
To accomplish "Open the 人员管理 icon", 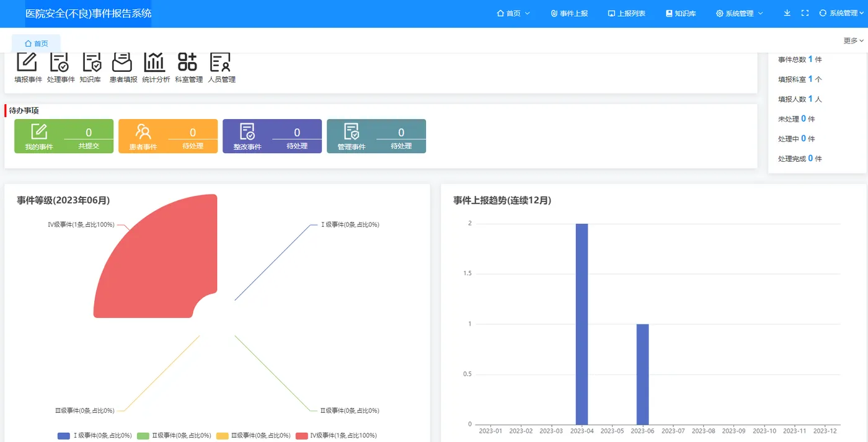I will pyautogui.click(x=221, y=63).
